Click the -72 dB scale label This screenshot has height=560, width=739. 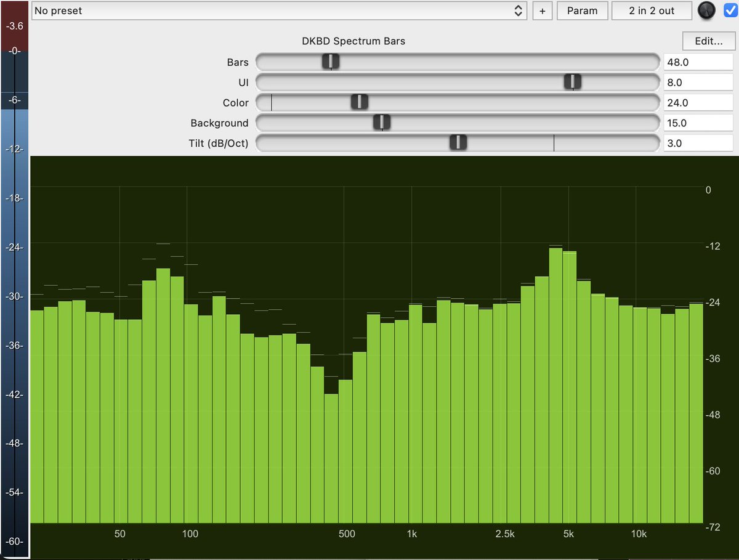[713, 527]
